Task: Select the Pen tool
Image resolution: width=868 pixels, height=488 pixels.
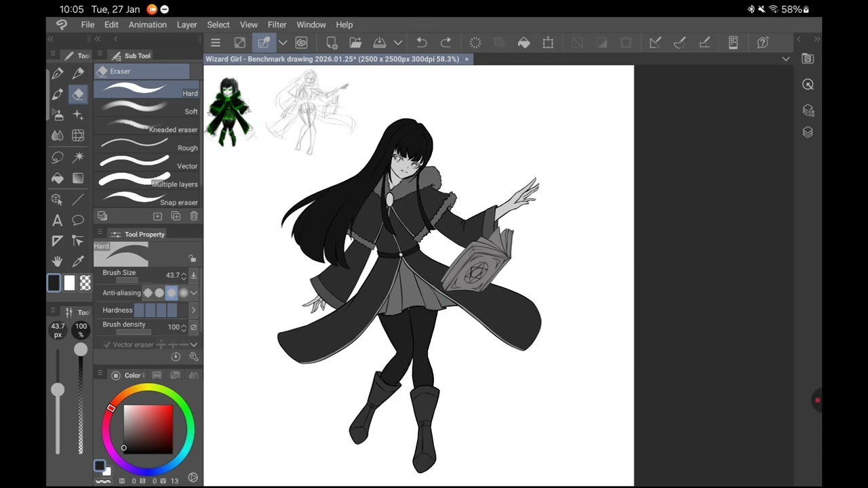Action: (x=58, y=73)
